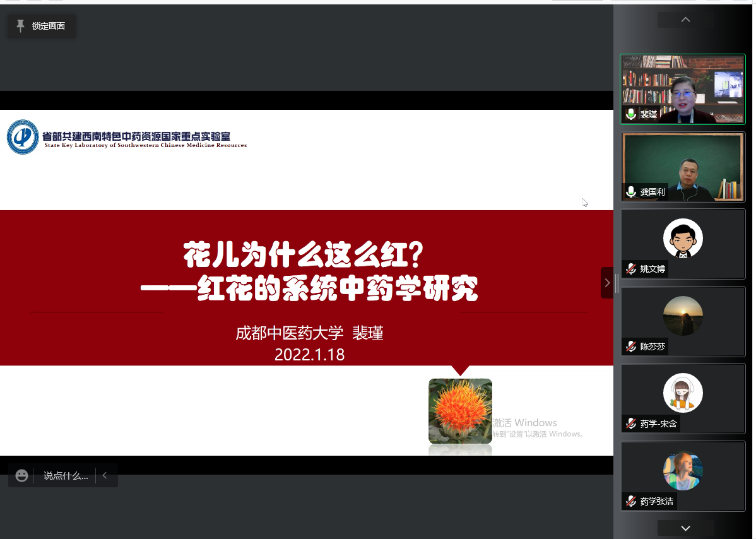Click the sidebar resize divider handle
This screenshot has height=539, width=756.
[x=617, y=283]
